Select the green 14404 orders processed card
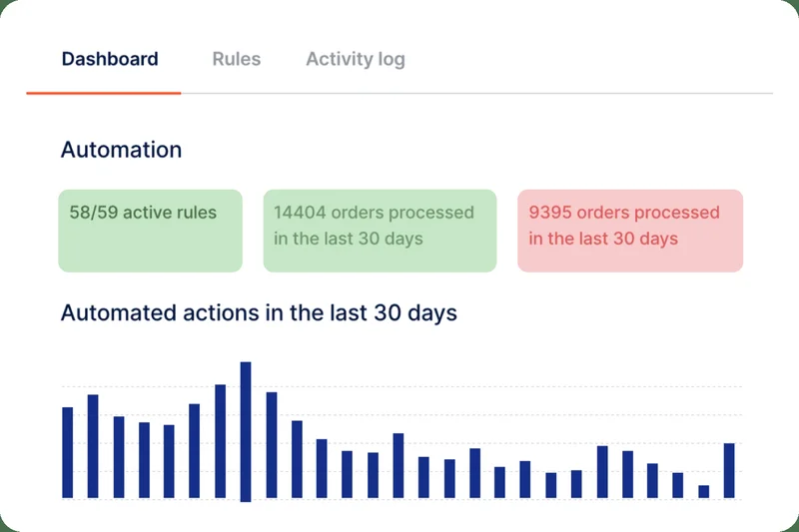799x532 pixels. pyautogui.click(x=380, y=230)
